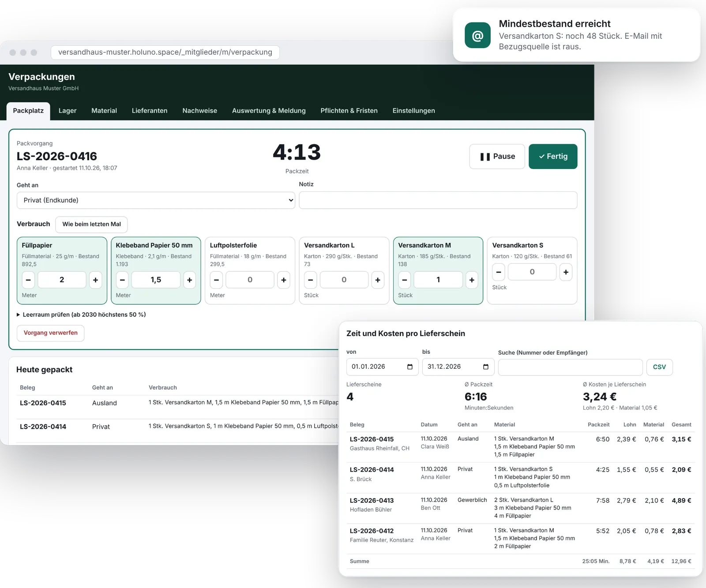
Task: Export delivery note table as CSV
Action: [659, 367]
